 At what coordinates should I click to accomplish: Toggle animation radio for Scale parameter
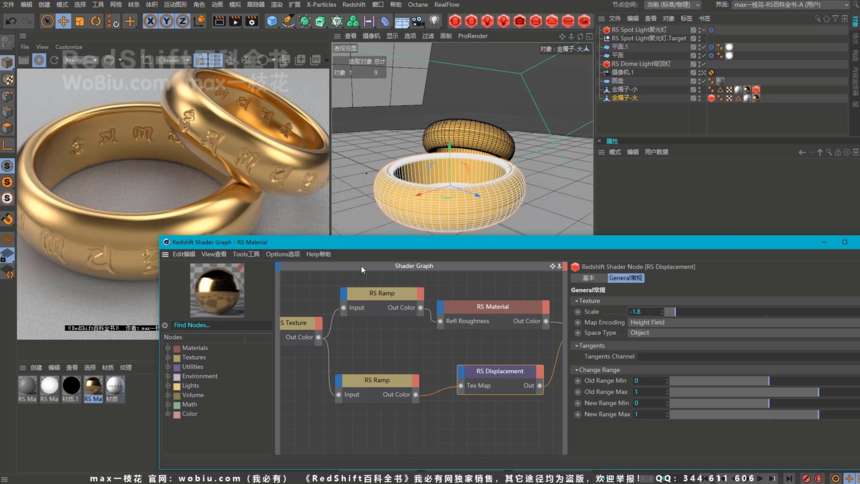(578, 312)
